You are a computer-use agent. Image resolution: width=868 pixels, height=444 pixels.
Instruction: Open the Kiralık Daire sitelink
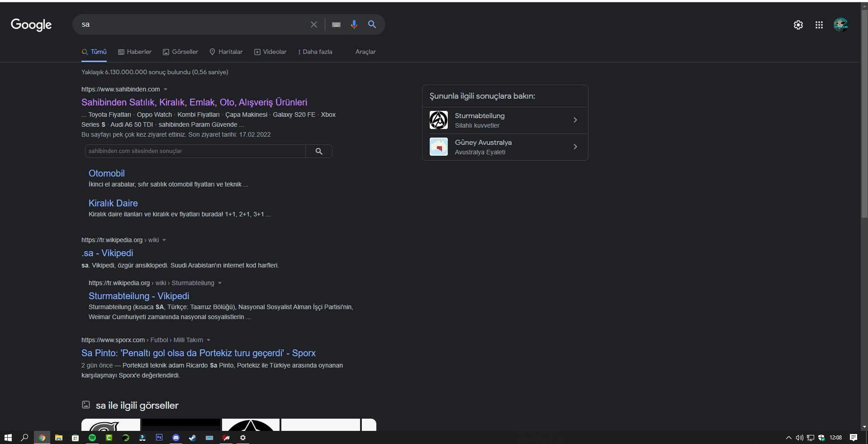113,203
